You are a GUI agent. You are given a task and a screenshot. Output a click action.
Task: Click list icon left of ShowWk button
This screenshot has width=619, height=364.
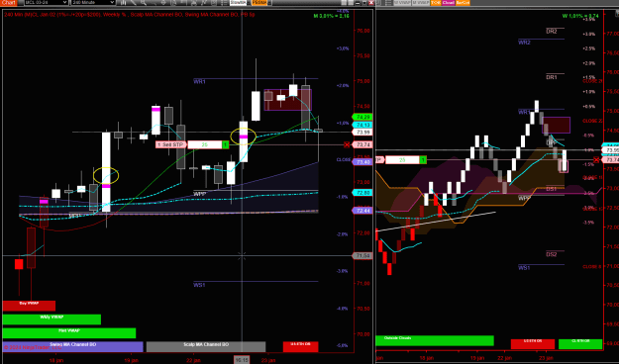click(224, 2)
